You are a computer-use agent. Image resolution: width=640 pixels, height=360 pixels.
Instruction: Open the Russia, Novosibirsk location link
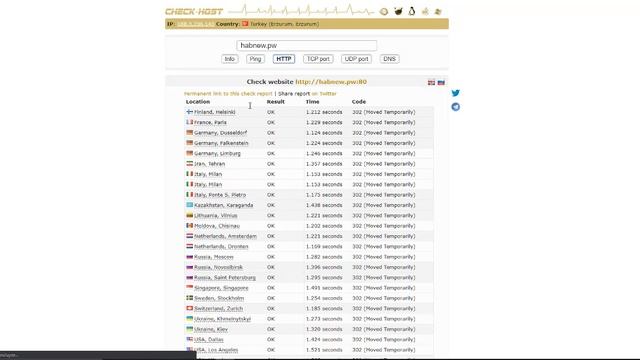point(218,267)
